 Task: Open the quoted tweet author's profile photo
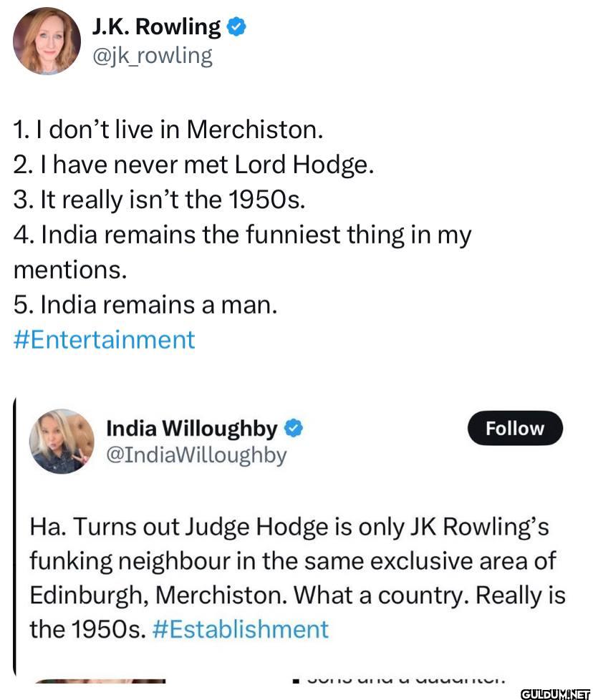point(62,442)
